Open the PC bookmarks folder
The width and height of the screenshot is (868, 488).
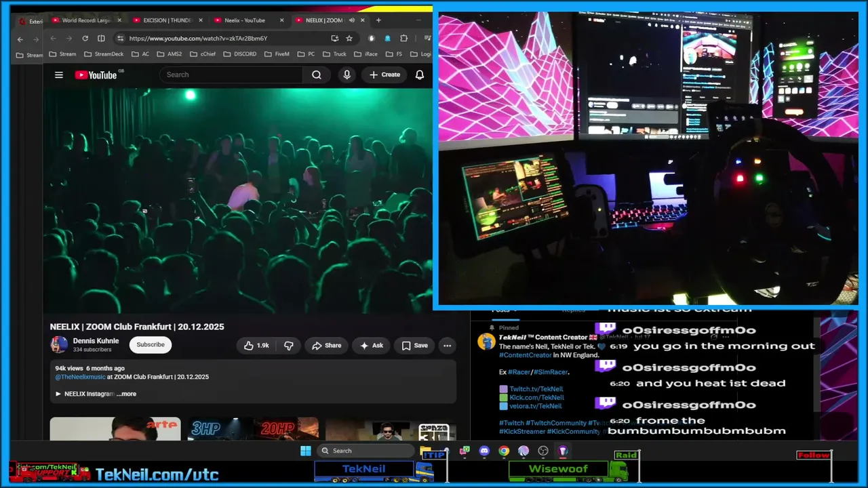point(306,54)
